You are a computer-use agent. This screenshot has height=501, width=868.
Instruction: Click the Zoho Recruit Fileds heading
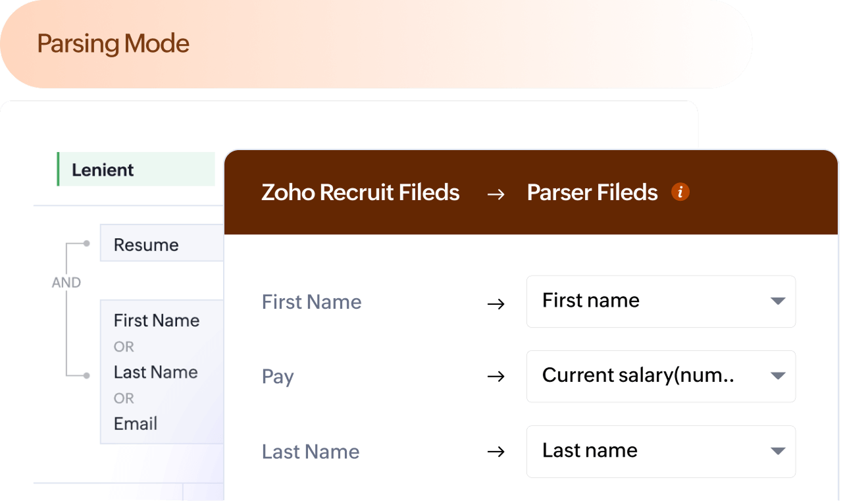tap(360, 192)
